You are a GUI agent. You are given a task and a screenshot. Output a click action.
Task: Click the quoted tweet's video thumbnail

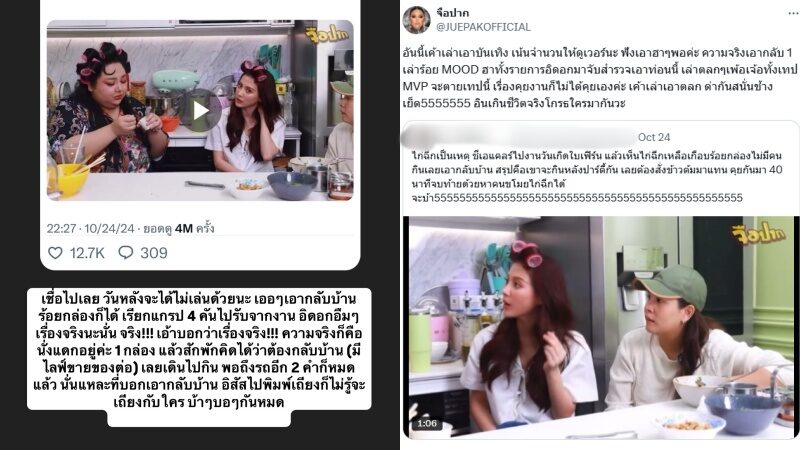click(601, 327)
